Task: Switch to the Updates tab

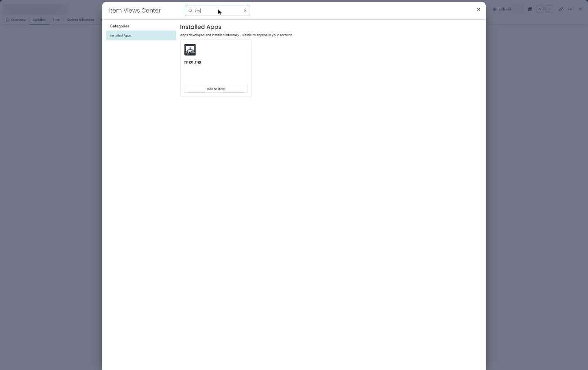Action: (x=39, y=20)
